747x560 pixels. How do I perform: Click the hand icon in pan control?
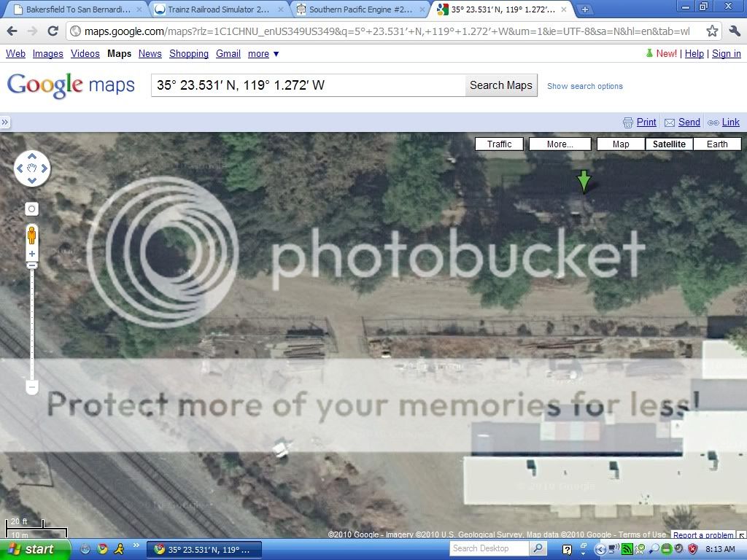(32, 168)
